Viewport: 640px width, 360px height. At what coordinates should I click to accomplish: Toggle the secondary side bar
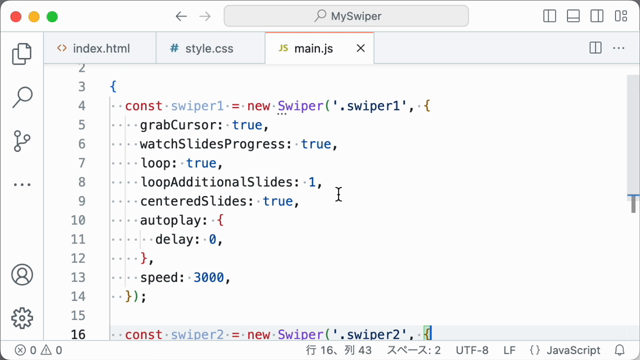coord(597,16)
